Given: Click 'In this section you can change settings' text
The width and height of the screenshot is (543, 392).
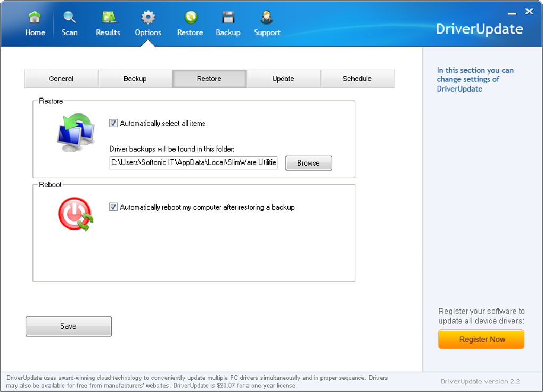Looking at the screenshot, I should pyautogui.click(x=475, y=79).
